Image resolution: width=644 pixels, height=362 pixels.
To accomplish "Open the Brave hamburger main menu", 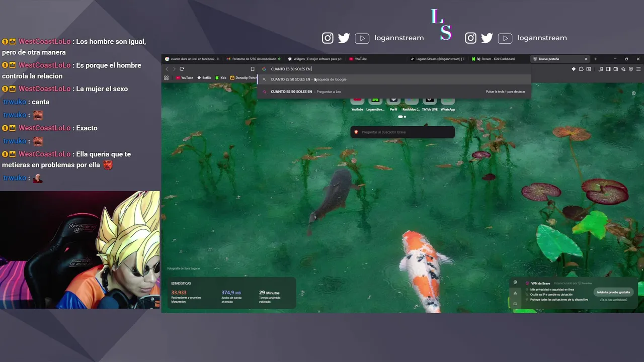I will (638, 69).
